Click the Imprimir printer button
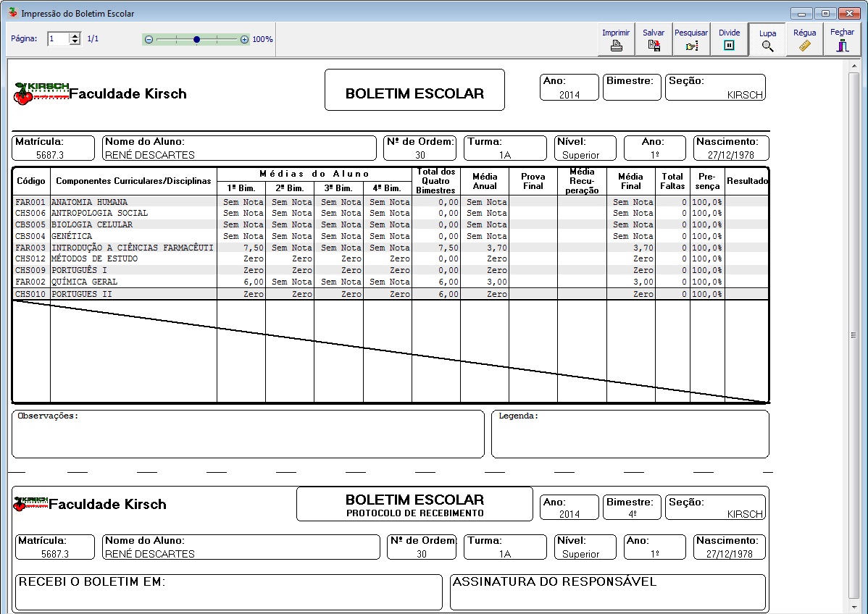This screenshot has height=614, width=868. coord(616,39)
